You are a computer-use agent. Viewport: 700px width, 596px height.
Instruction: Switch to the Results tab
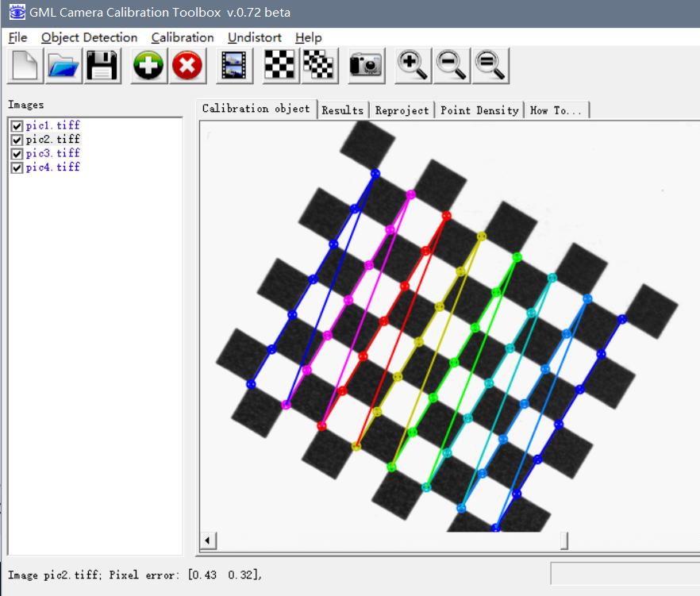pyautogui.click(x=343, y=110)
